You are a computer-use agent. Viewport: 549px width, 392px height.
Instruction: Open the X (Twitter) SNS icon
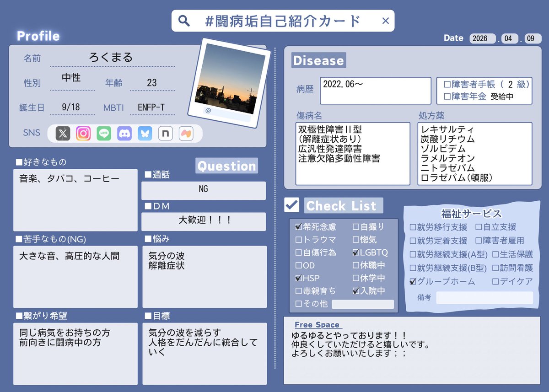point(63,133)
